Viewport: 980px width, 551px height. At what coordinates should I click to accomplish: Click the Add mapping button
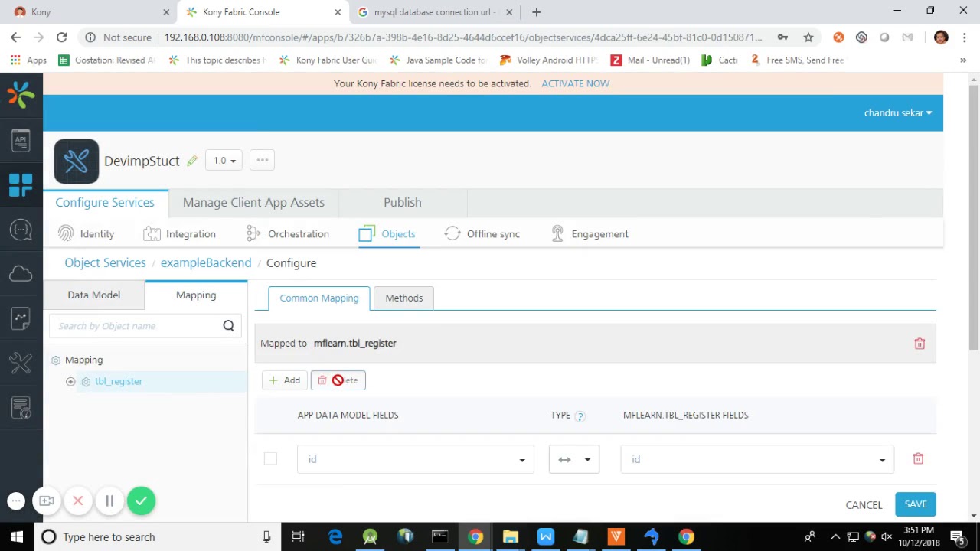tap(285, 380)
